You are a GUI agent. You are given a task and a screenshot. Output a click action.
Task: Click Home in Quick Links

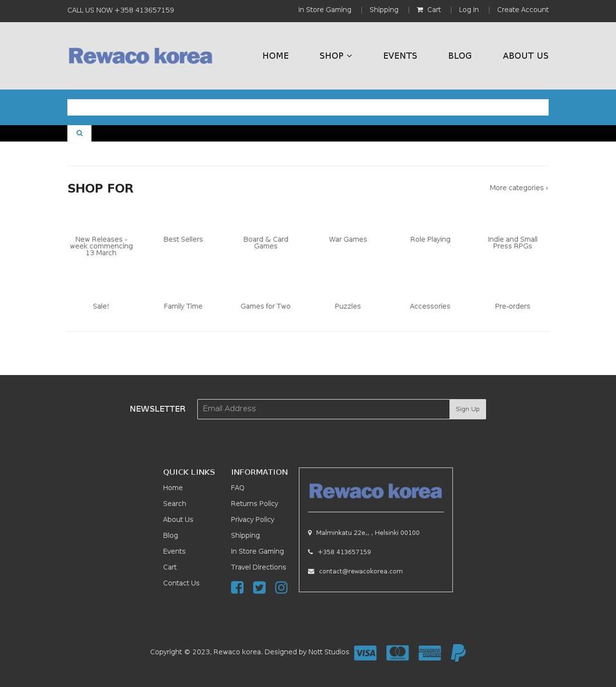tap(173, 488)
